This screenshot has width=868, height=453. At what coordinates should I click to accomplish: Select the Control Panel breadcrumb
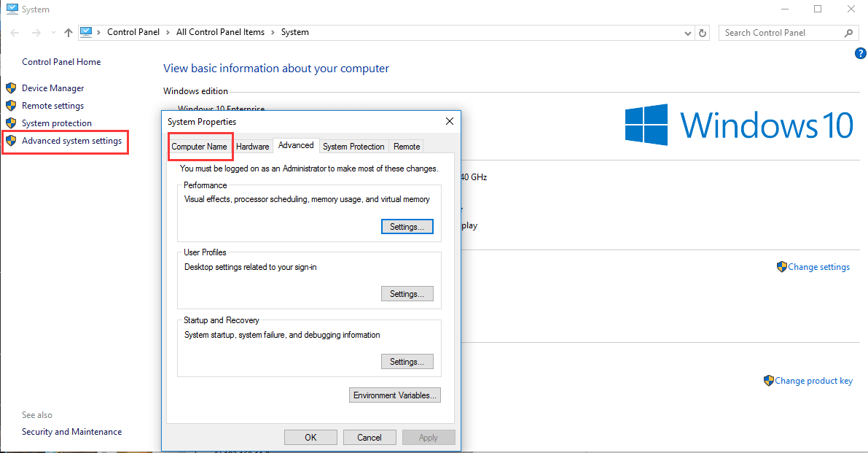[x=133, y=32]
